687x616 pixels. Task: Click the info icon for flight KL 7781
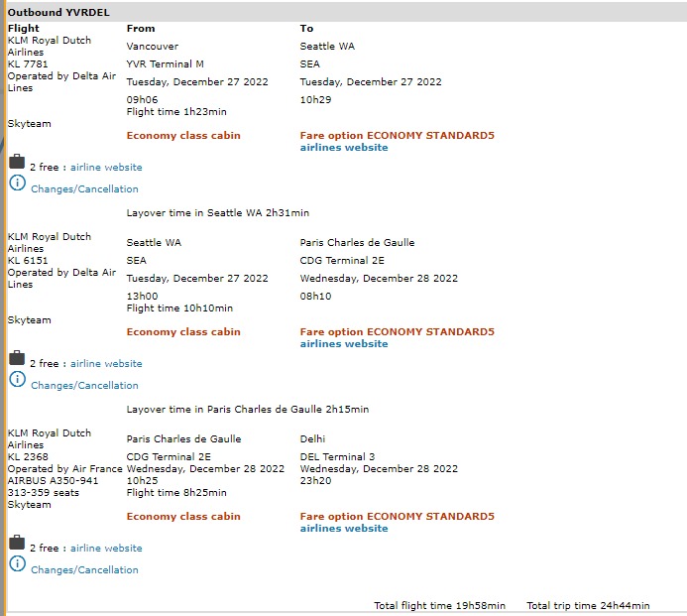click(17, 183)
